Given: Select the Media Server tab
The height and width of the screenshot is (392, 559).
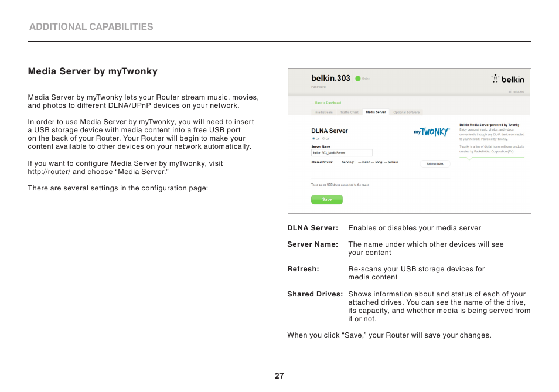Looking at the screenshot, I should (376, 113).
